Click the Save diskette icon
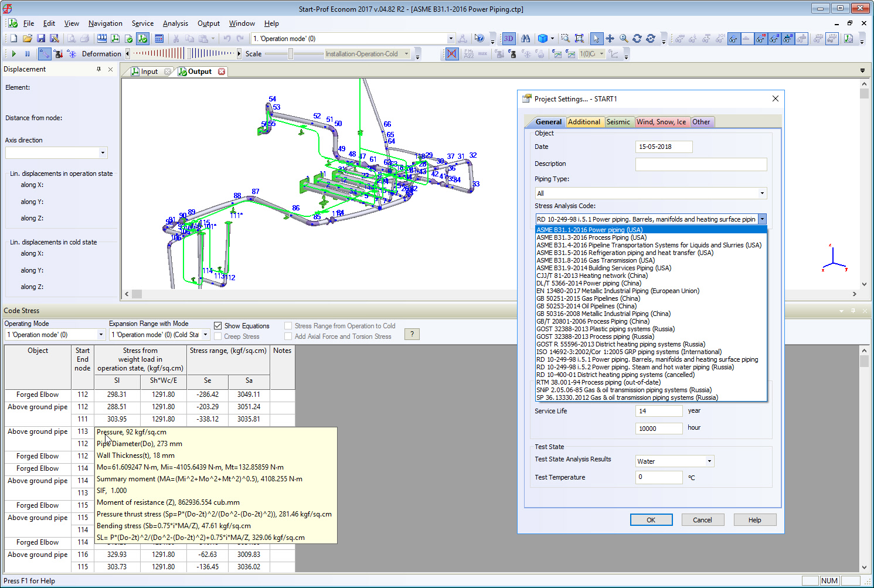The height and width of the screenshot is (588, 874). pyautogui.click(x=41, y=39)
